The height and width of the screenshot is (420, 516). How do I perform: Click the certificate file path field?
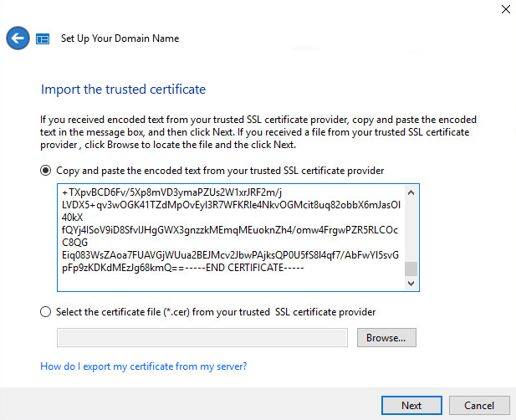click(x=202, y=337)
